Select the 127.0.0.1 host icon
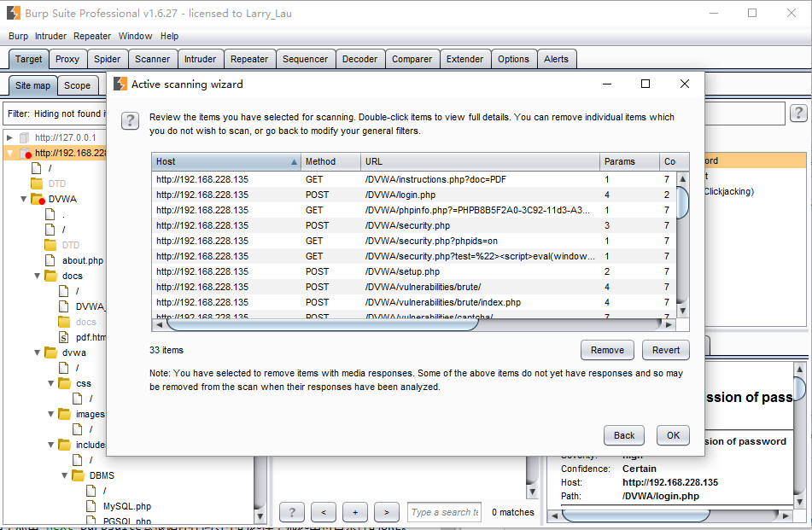 [x=25, y=137]
